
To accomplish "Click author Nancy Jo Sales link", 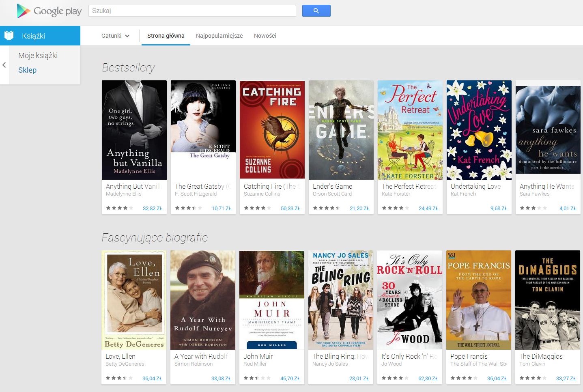I will [x=330, y=364].
